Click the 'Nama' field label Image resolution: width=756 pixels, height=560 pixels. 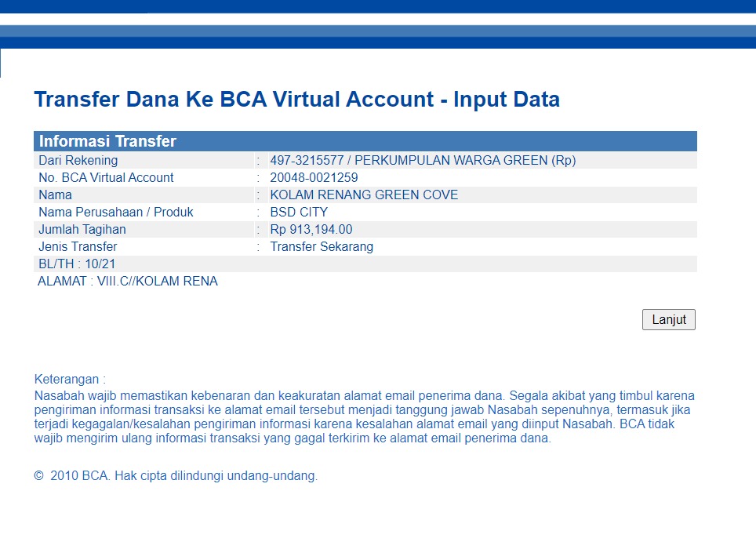tap(55, 195)
